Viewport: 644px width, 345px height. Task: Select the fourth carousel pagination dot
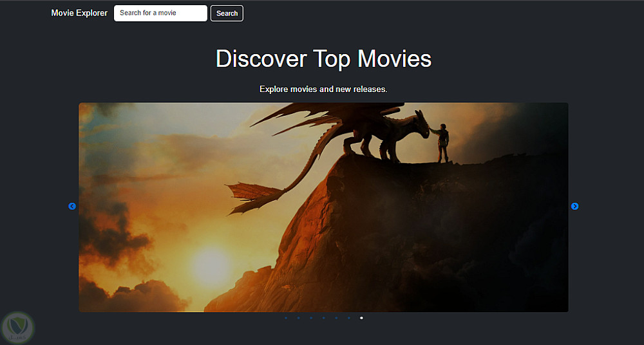[324, 318]
